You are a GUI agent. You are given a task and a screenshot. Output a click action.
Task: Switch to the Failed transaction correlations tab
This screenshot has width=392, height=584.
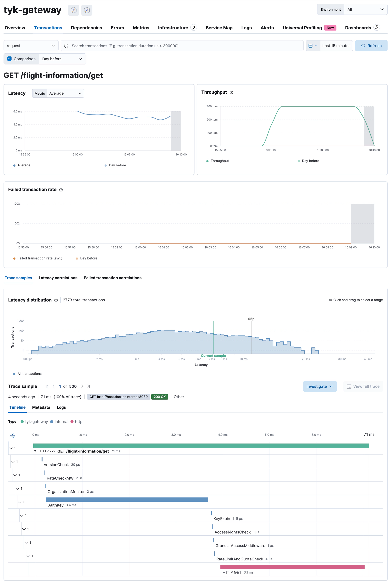coord(113,278)
